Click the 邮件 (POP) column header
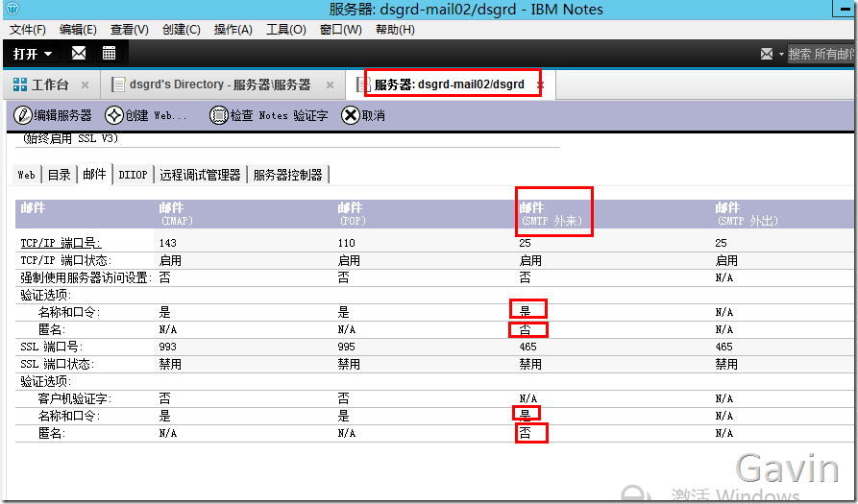Image resolution: width=858 pixels, height=504 pixels. coord(352,214)
